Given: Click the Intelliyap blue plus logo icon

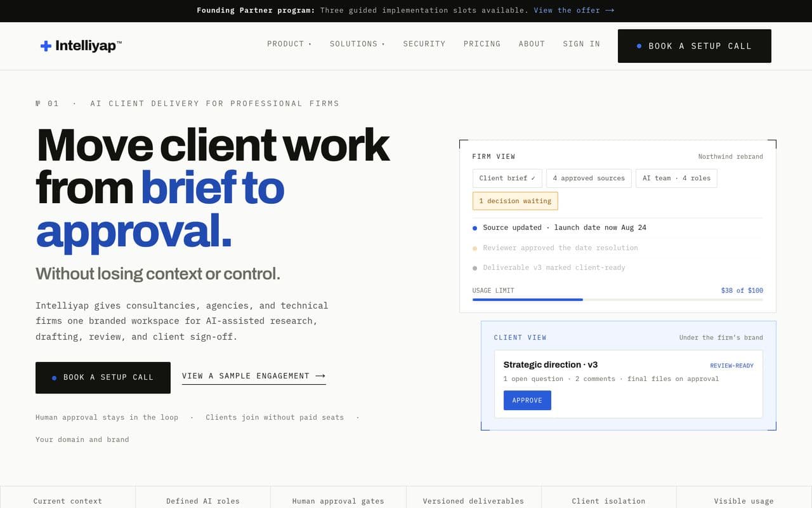Looking at the screenshot, I should [x=46, y=46].
